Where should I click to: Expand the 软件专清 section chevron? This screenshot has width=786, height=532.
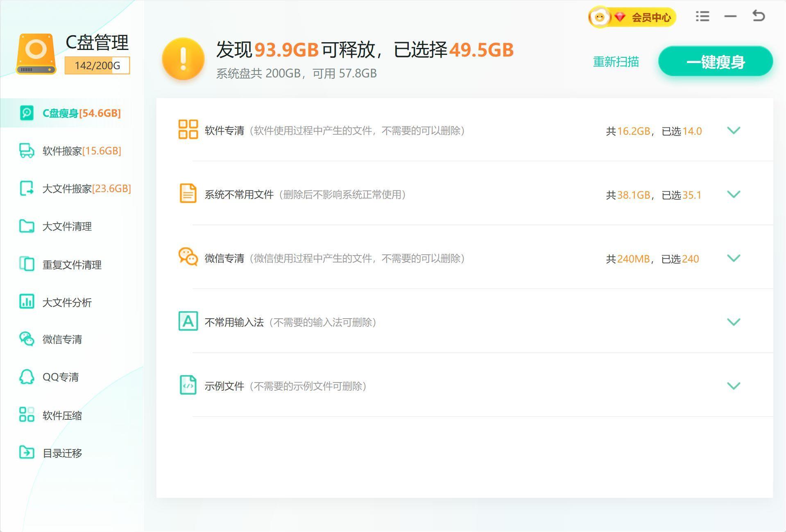point(734,130)
